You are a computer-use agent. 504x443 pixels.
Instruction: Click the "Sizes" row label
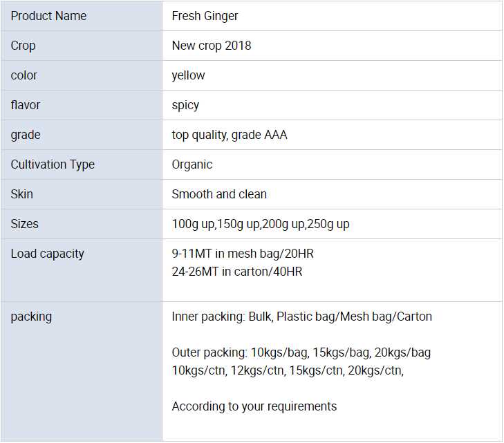pos(24,224)
